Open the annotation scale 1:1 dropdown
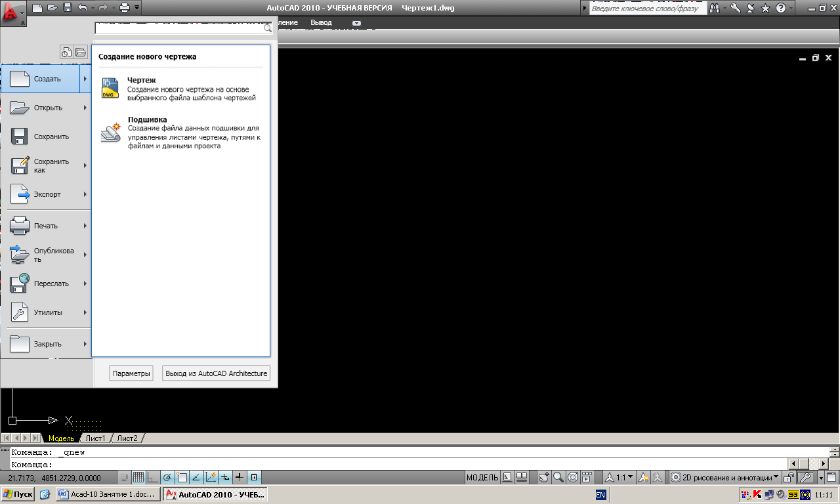Screen dimensions: 840x504 click(x=619, y=477)
